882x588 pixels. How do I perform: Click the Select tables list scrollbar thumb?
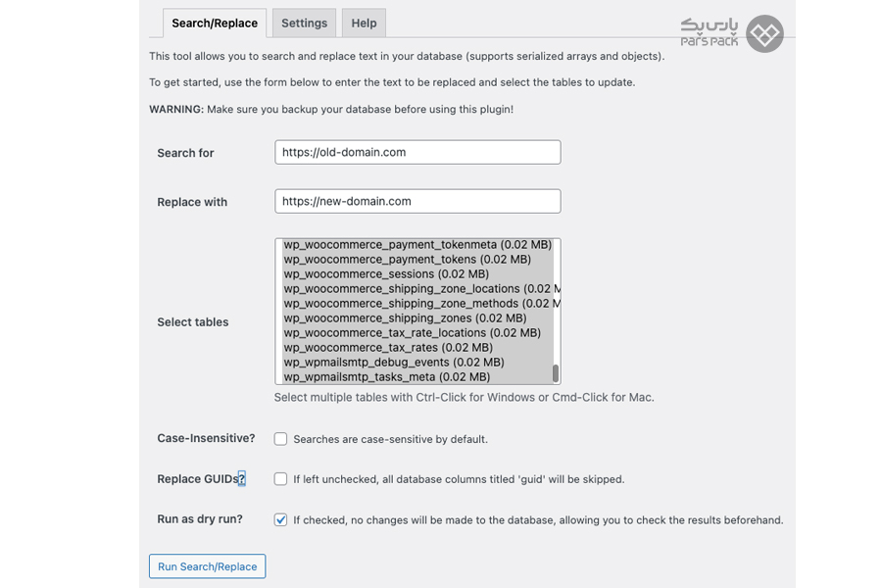[x=556, y=373]
